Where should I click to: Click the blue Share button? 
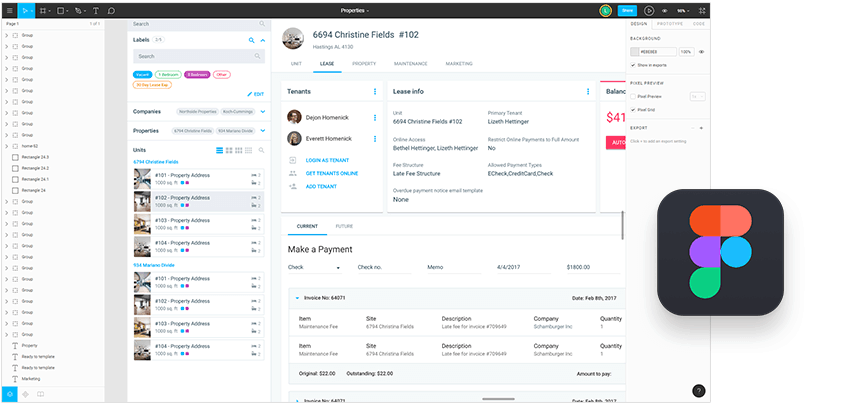coord(627,10)
